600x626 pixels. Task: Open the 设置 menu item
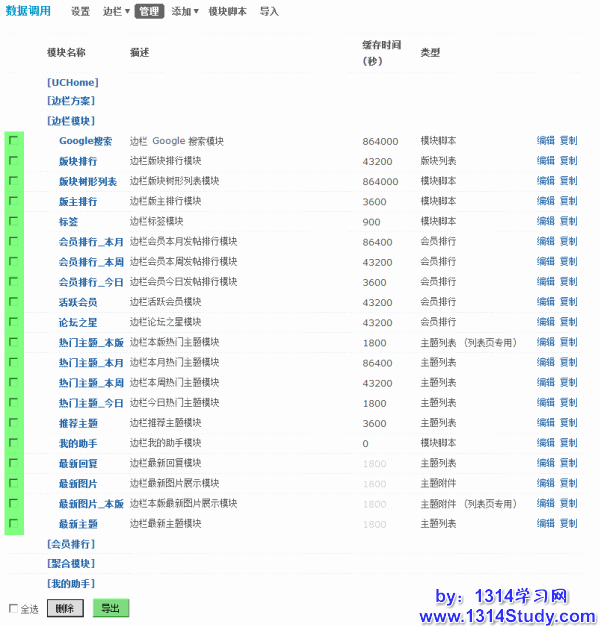(80, 12)
